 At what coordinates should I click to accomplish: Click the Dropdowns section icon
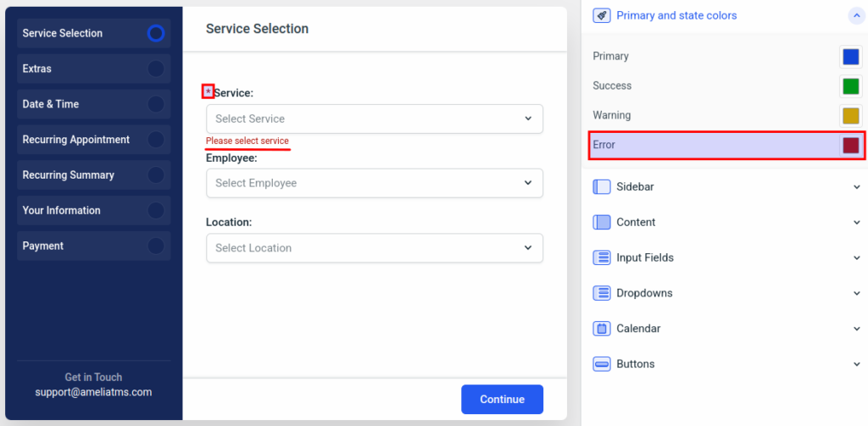601,293
